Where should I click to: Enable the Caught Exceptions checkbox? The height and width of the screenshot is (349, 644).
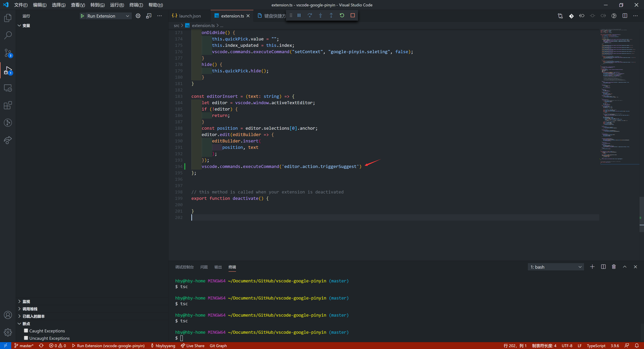(x=26, y=331)
